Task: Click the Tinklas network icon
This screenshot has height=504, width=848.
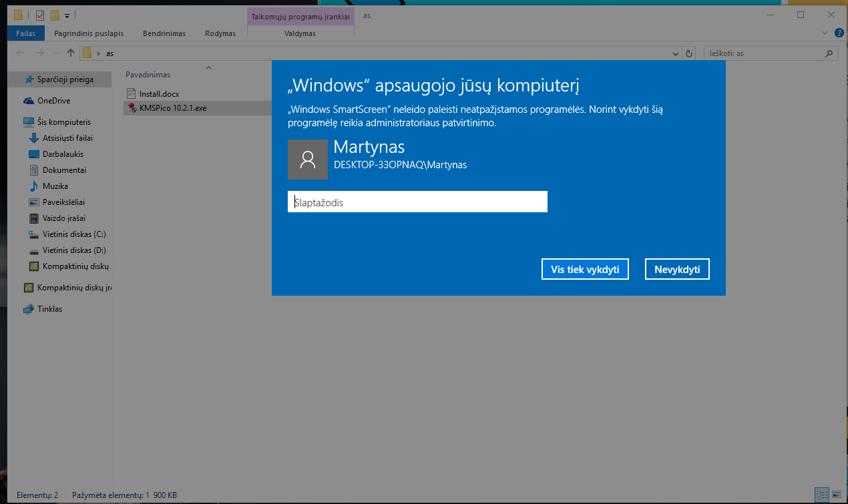Action: [29, 309]
